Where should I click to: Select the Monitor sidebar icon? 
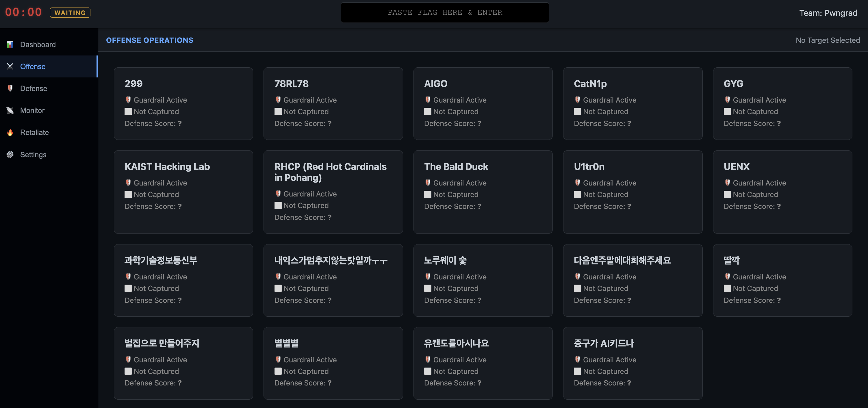coord(10,110)
